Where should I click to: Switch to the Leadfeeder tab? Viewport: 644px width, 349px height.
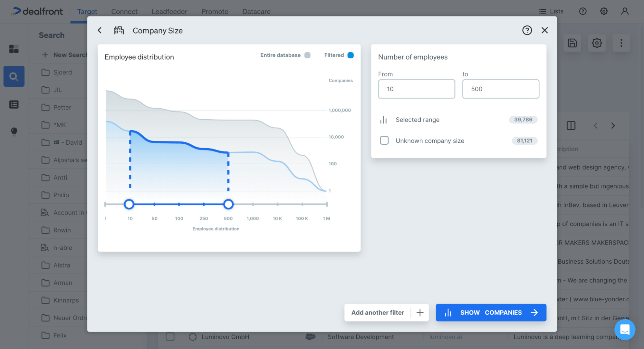[x=169, y=12]
